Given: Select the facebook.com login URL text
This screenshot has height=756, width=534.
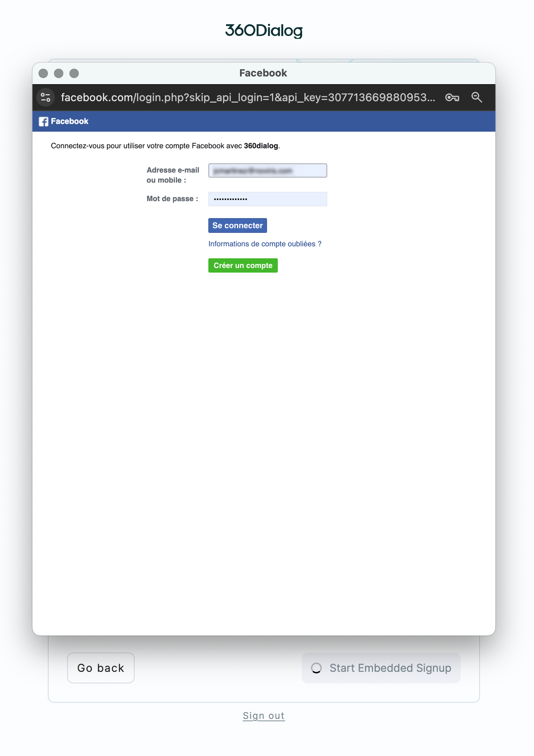Looking at the screenshot, I should coord(248,97).
